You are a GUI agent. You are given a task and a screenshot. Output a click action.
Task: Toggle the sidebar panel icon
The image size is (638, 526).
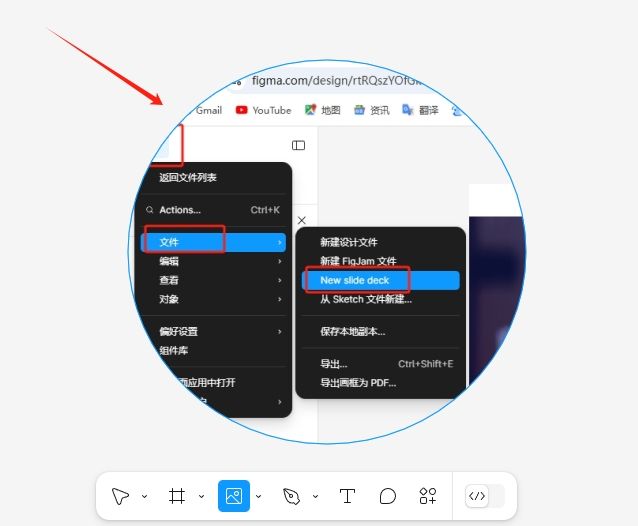pos(298,145)
